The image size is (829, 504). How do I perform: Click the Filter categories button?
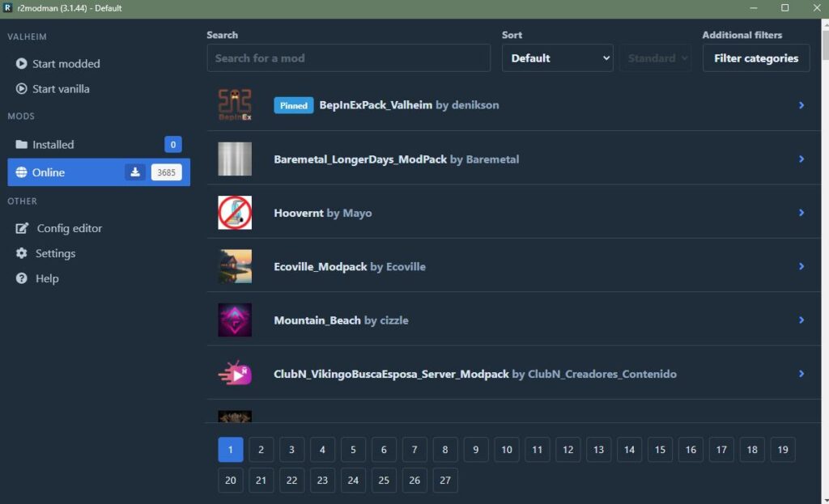coord(755,58)
